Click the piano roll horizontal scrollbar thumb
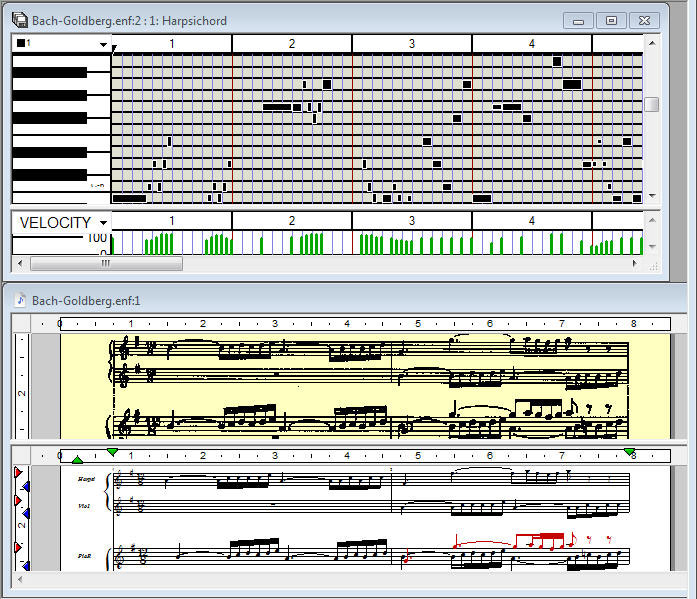The image size is (697, 599). (x=106, y=264)
